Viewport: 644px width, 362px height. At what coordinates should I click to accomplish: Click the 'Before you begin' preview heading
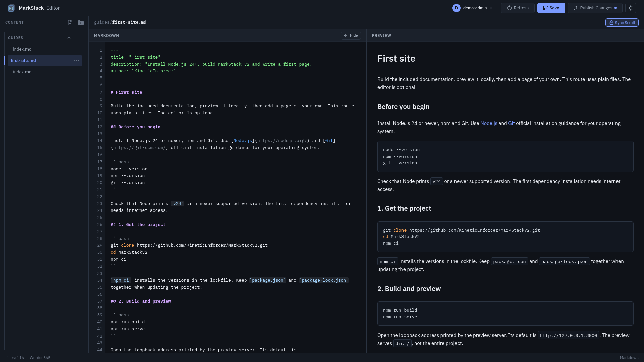(403, 107)
